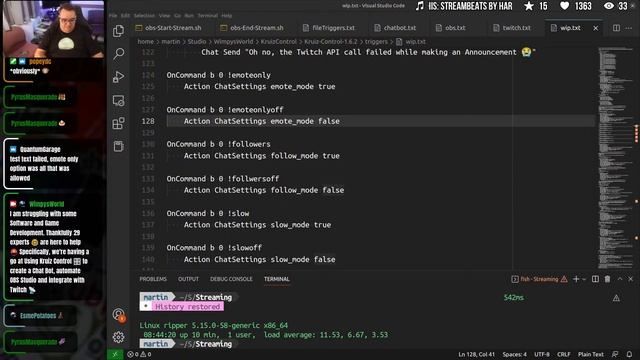This screenshot has width=640, height=360.
Task: Click the Split Editor Right icon
Action: [616, 28]
